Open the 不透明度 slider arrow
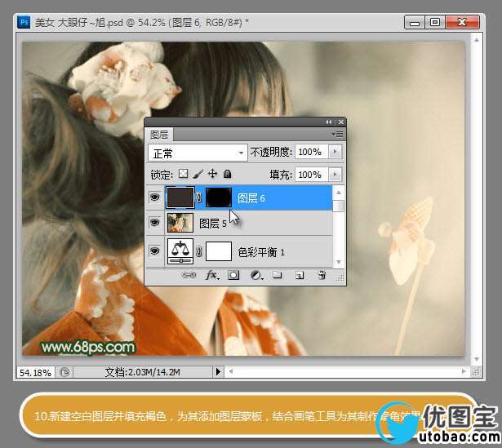502x448 pixels. click(x=335, y=151)
